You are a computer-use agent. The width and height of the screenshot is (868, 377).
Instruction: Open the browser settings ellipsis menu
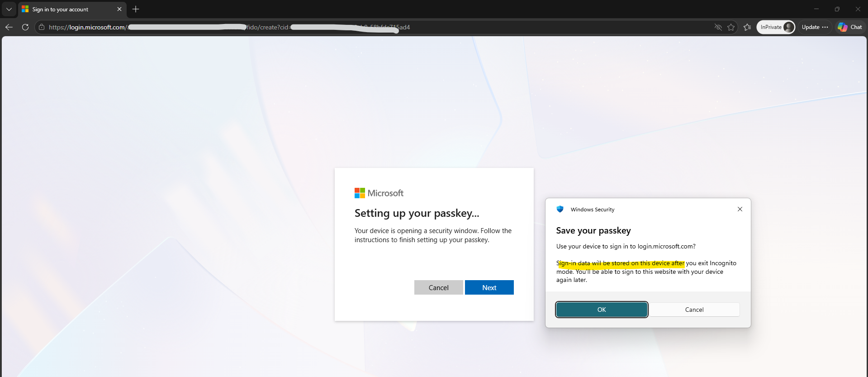click(x=825, y=27)
